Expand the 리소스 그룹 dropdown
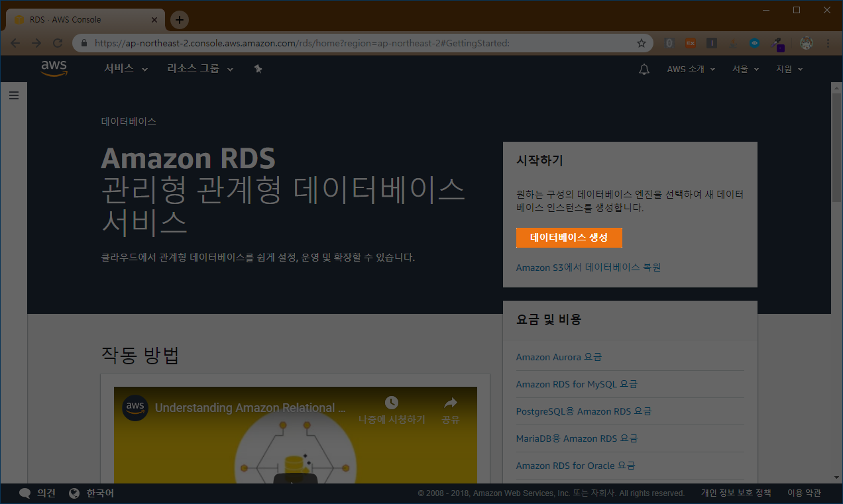The width and height of the screenshot is (843, 504). click(200, 69)
